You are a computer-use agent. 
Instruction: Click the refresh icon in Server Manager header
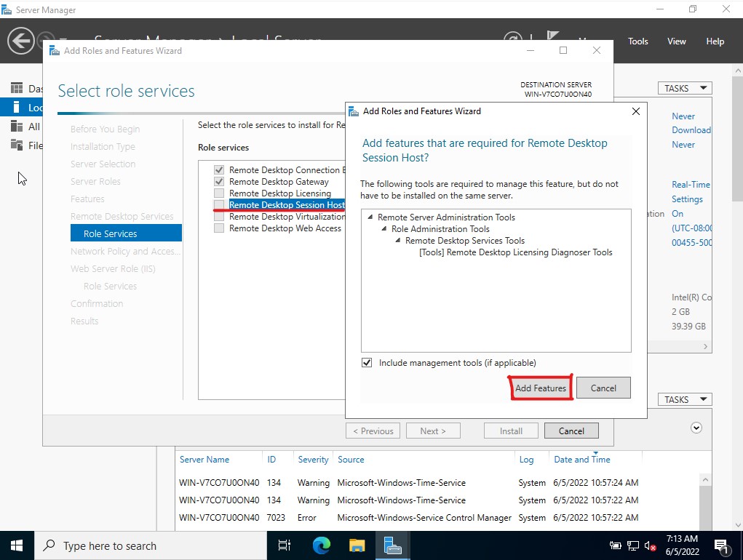(512, 36)
